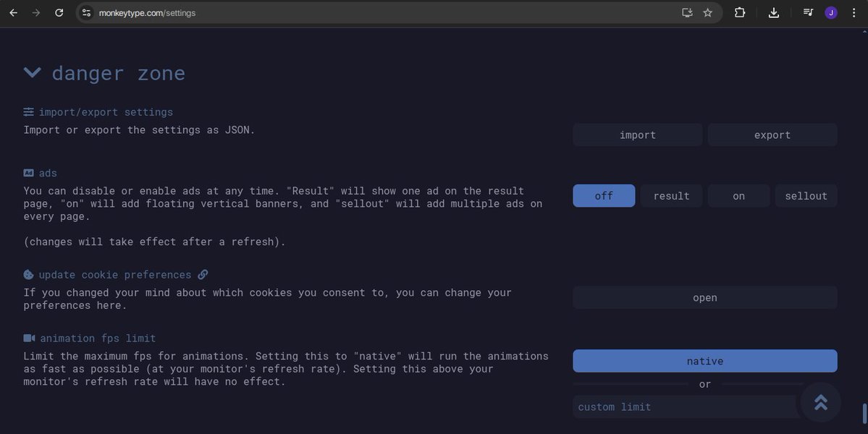Bookmark this page with the star icon
The width and height of the screenshot is (868, 434).
707,13
